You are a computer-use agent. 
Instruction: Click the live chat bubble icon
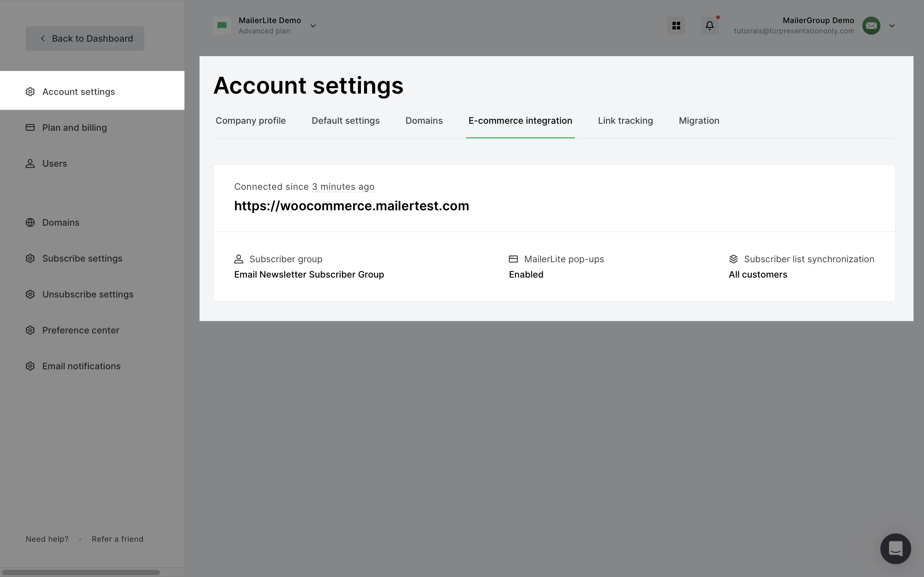(895, 548)
